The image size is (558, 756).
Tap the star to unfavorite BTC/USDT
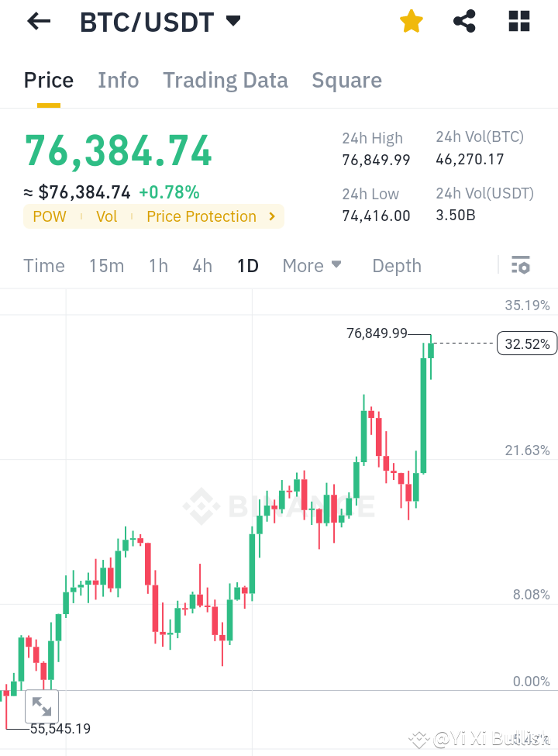[x=411, y=21]
